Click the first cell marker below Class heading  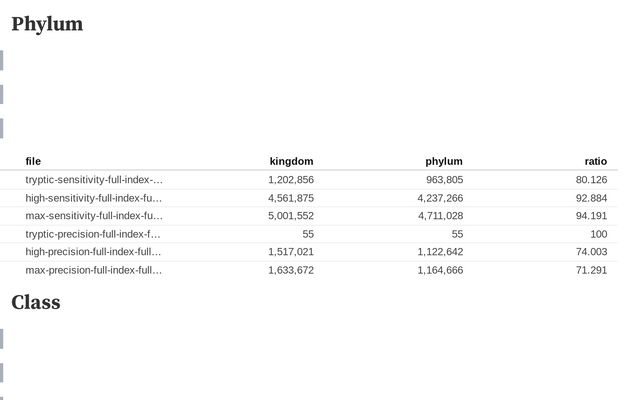[x=2, y=338]
